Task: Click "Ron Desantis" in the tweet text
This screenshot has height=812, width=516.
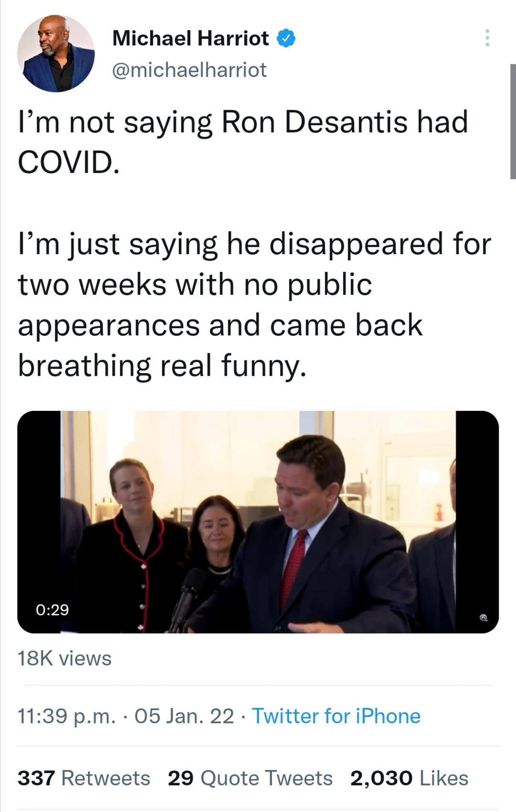Action: [x=315, y=122]
